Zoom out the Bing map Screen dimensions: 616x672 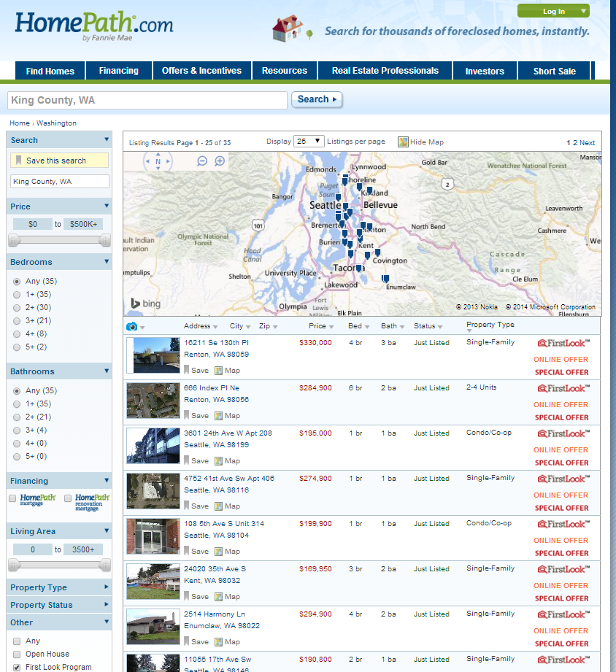(x=202, y=161)
